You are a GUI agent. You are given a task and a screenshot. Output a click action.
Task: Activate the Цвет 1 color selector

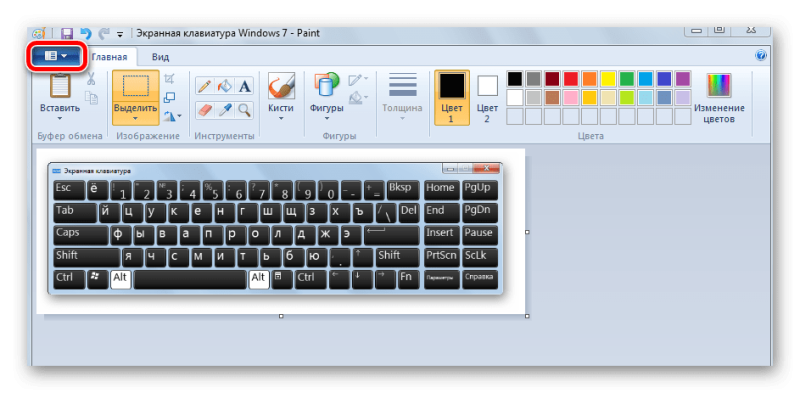coord(452,98)
